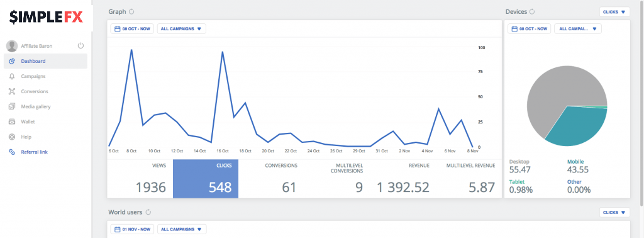Image resolution: width=644 pixels, height=238 pixels.
Task: Select the CONVERSIONS metric tab
Action: (x=271, y=179)
